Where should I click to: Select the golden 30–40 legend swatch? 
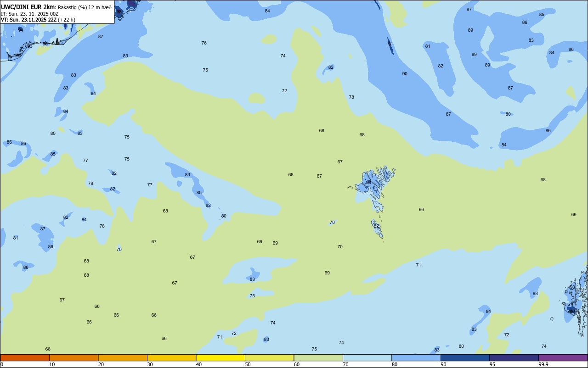pyautogui.click(x=171, y=357)
